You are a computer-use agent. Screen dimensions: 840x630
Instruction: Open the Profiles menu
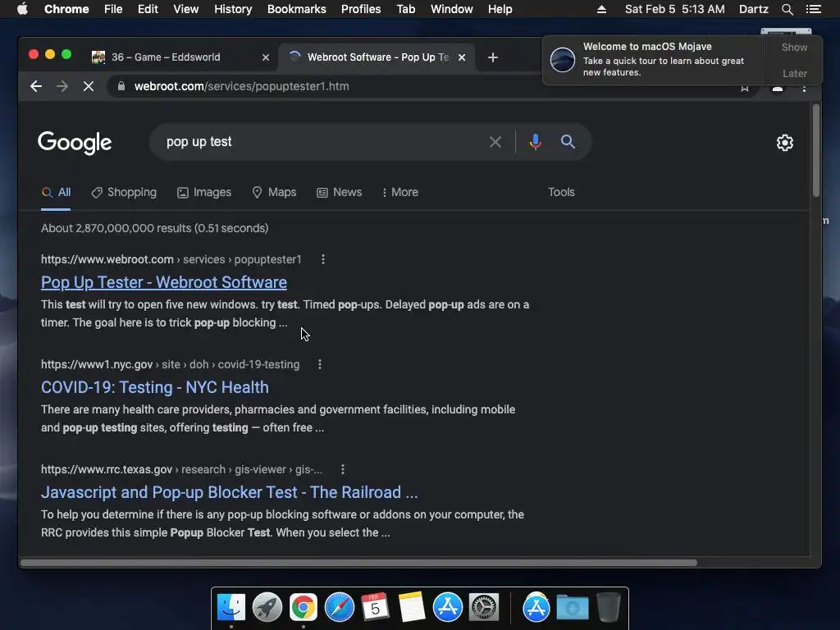361,9
